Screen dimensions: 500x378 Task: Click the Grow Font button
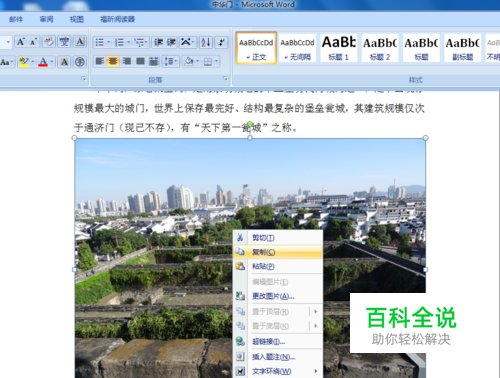(21, 42)
